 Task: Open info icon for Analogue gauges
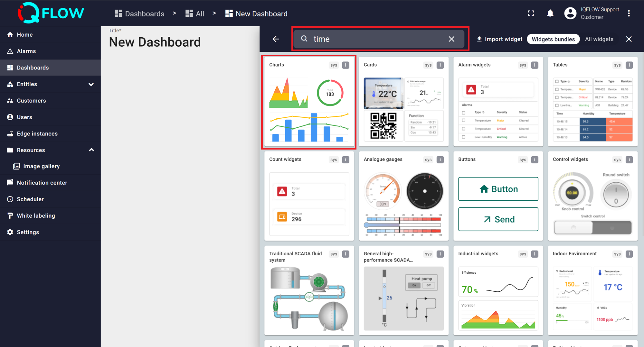click(440, 160)
